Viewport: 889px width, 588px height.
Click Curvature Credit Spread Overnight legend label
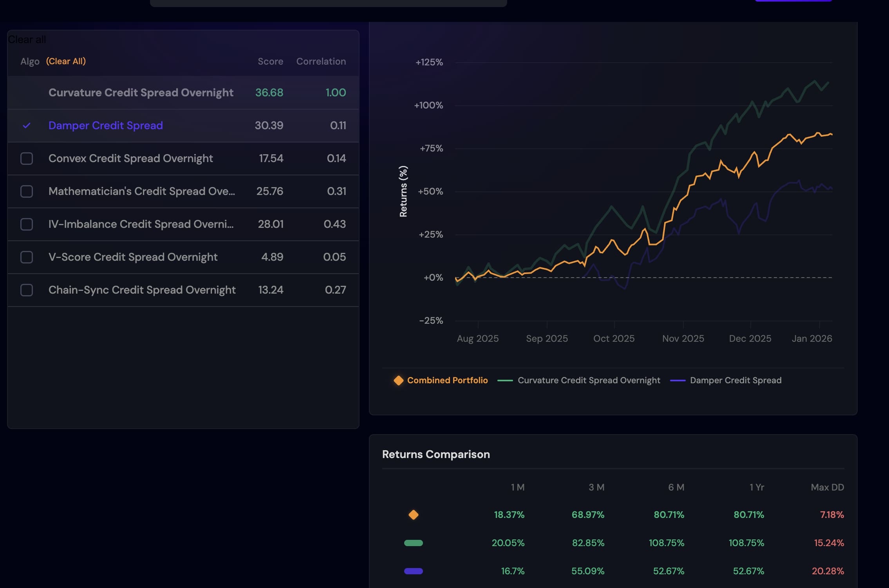coord(589,381)
